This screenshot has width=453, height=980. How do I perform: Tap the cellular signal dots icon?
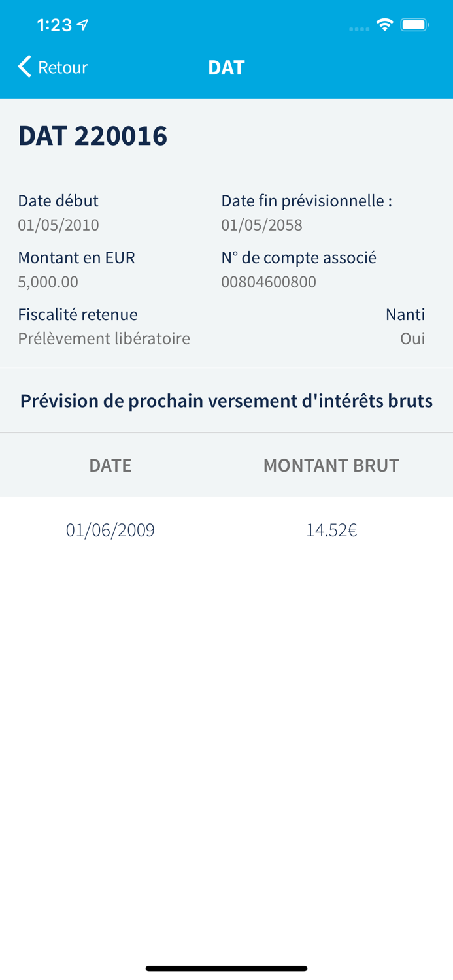pyautogui.click(x=359, y=27)
